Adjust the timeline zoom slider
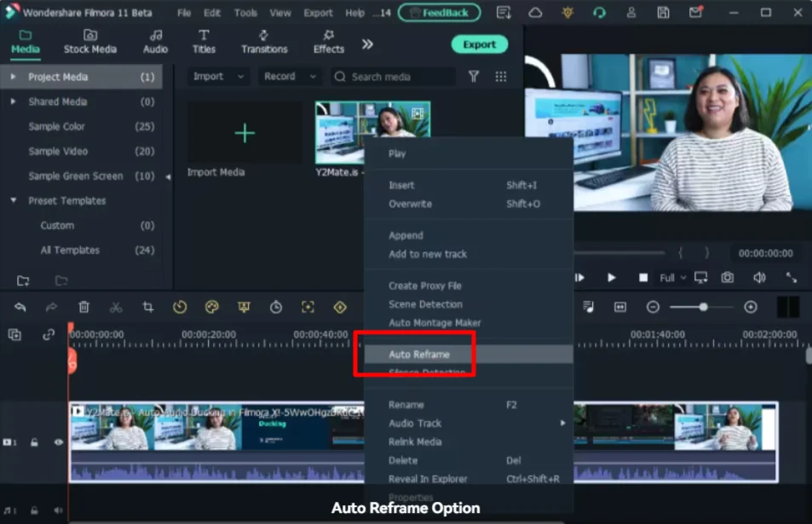 (703, 307)
